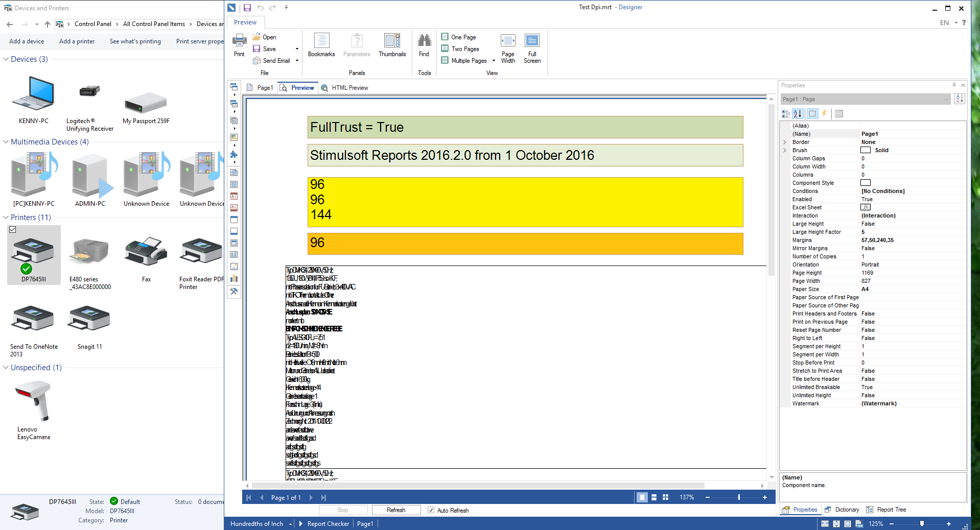Set view to Page Width
The image size is (980, 530).
508,49
